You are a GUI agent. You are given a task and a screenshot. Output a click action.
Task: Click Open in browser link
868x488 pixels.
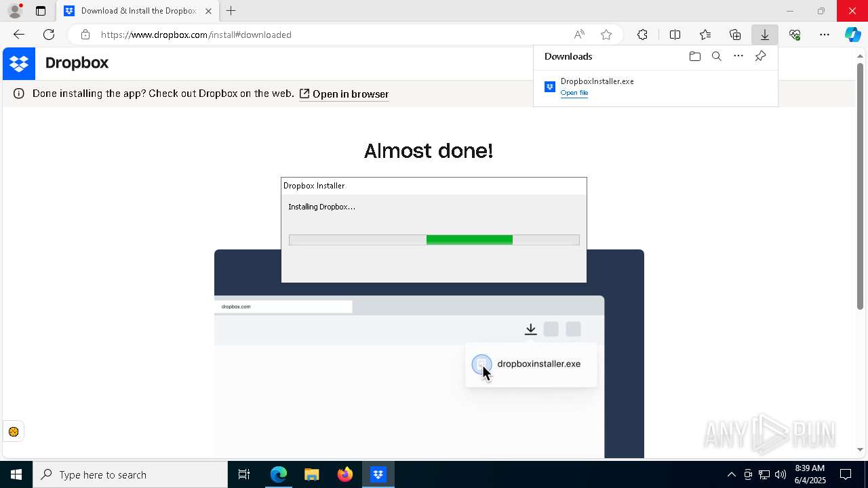[344, 94]
